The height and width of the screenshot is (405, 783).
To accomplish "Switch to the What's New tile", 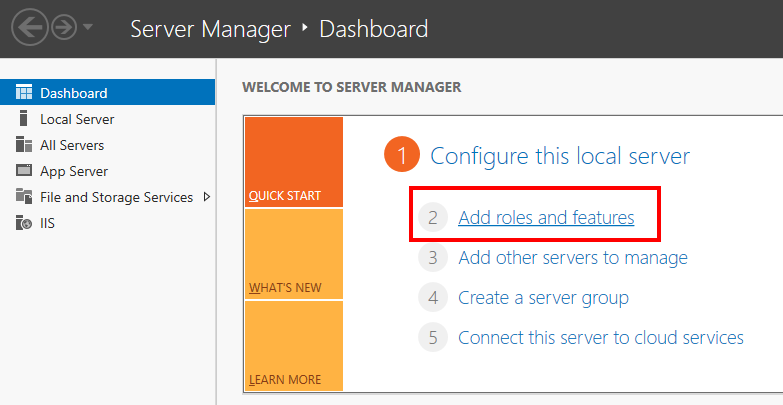I will [293, 254].
